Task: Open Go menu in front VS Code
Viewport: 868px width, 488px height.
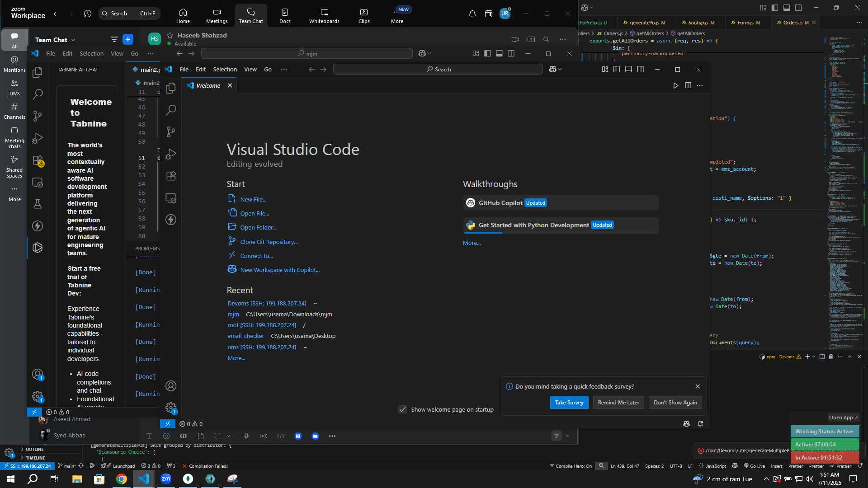Action: pyautogui.click(x=268, y=69)
